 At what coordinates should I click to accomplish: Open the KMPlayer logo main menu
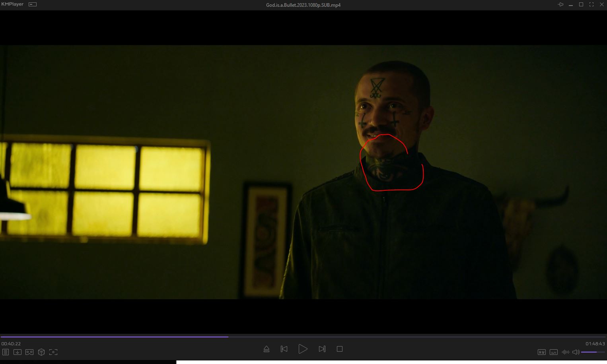click(13, 4)
